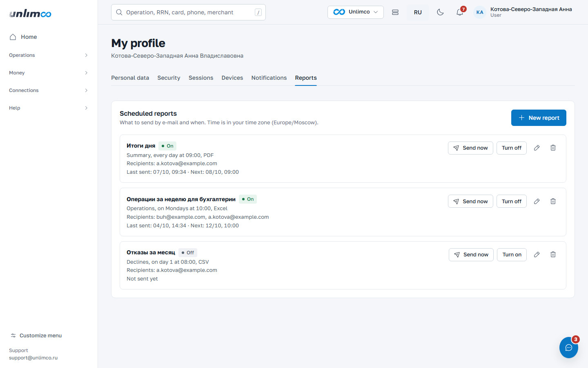
Task: Click the On status badge of Итоги дня
Action: click(x=167, y=146)
